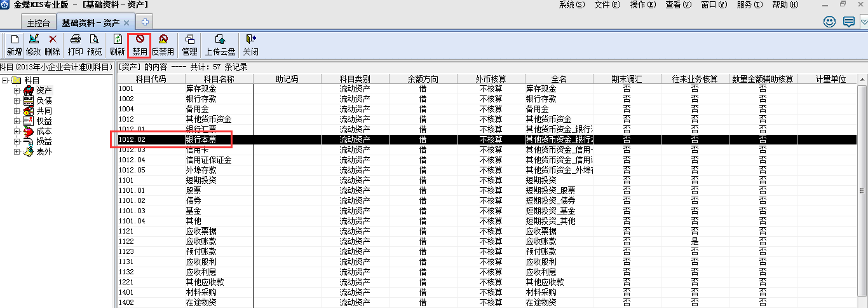Expand the 损益 tree node

[17, 141]
